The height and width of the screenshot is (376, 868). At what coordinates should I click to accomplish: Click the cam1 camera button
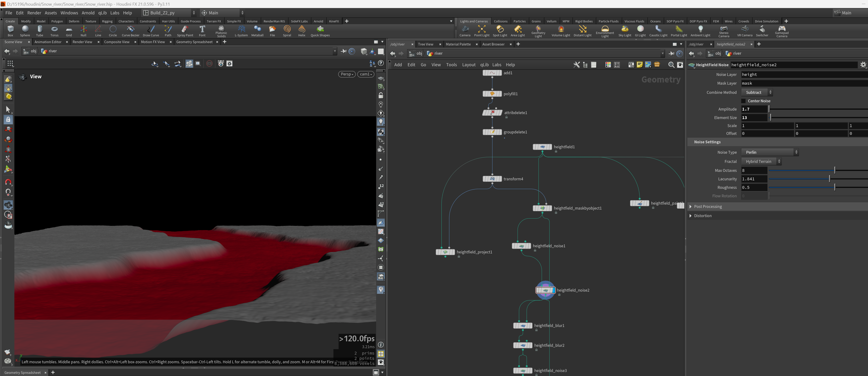point(365,74)
